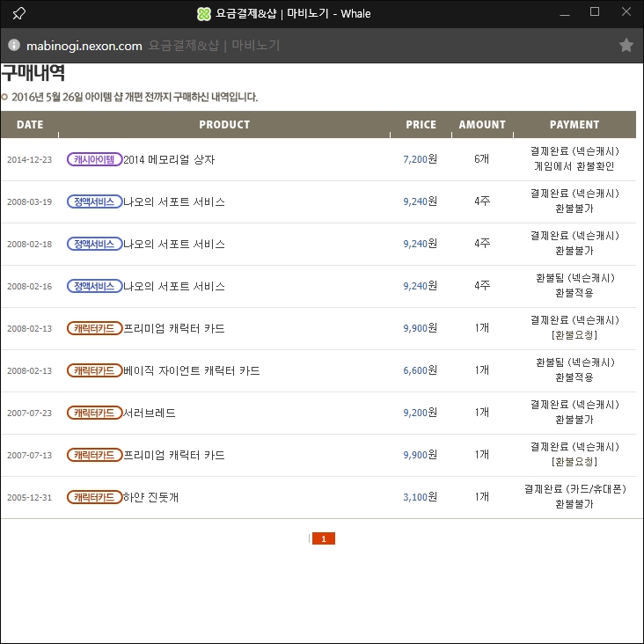Maximize the Whale window

tap(595, 12)
